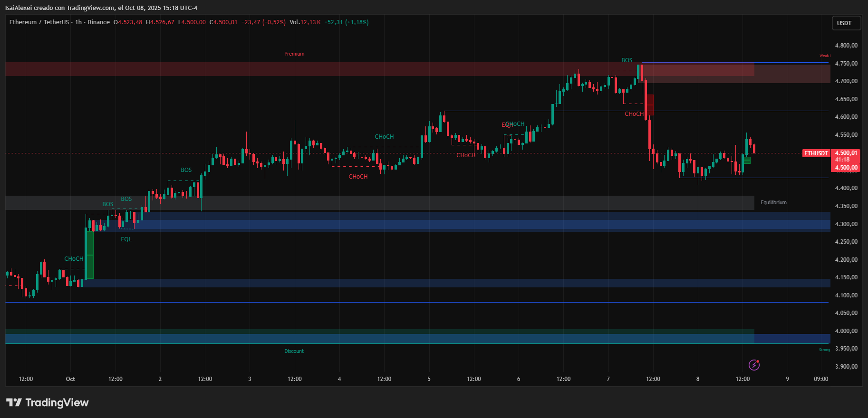Click the 4.000,00 price axis level

click(846, 331)
